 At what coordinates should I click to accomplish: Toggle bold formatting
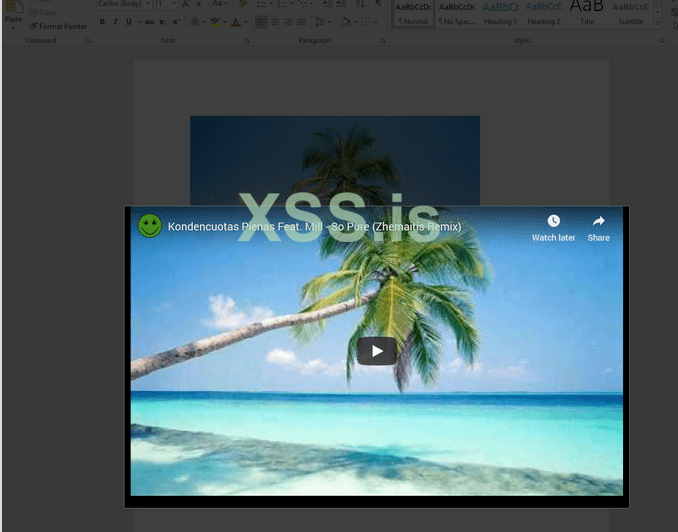point(102,22)
